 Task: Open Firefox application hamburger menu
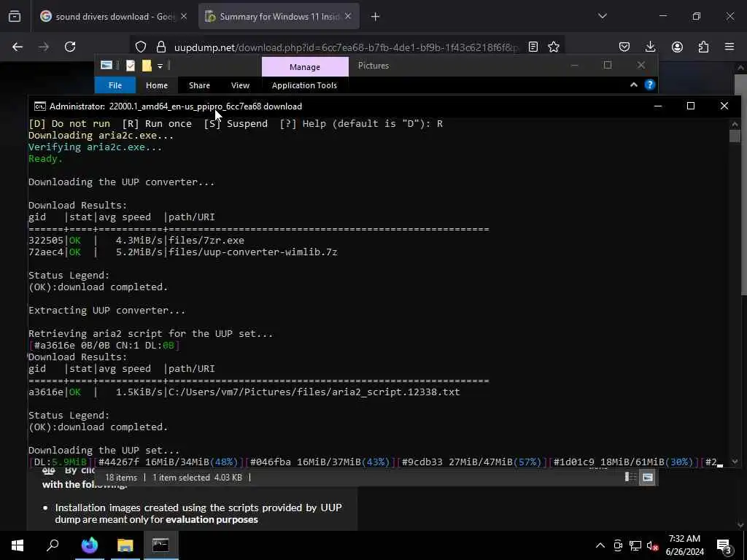click(729, 47)
